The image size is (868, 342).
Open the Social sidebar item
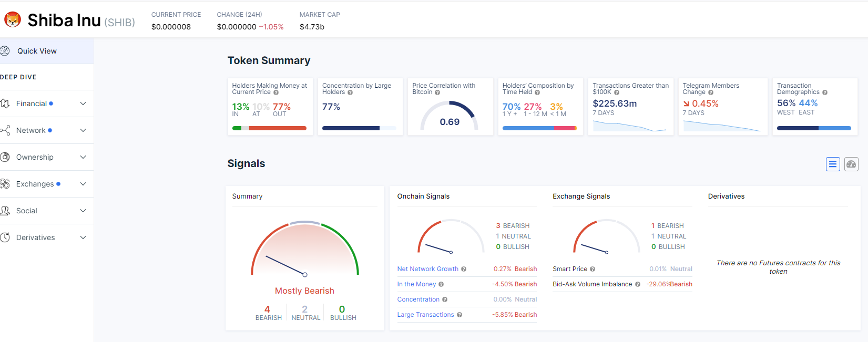click(x=27, y=211)
